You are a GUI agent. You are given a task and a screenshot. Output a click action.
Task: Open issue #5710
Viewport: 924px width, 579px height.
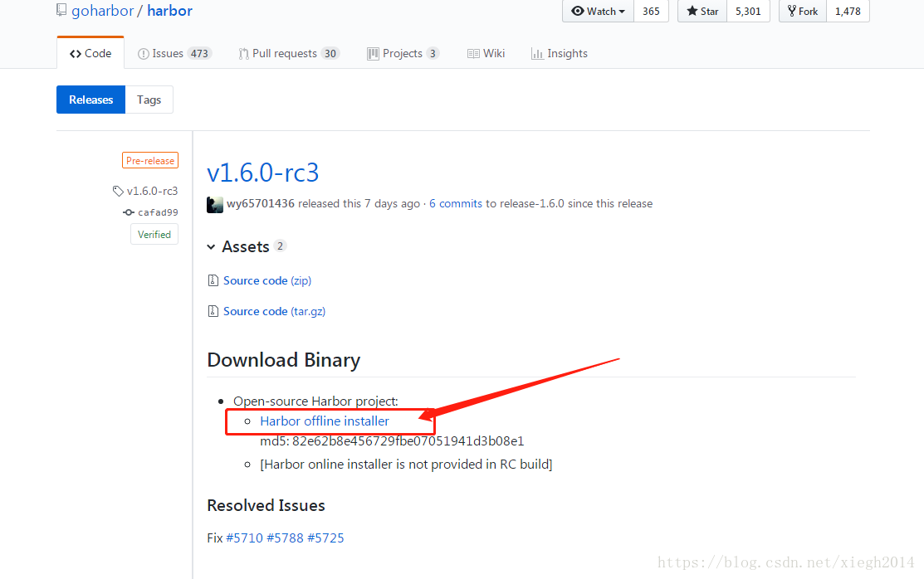click(245, 538)
